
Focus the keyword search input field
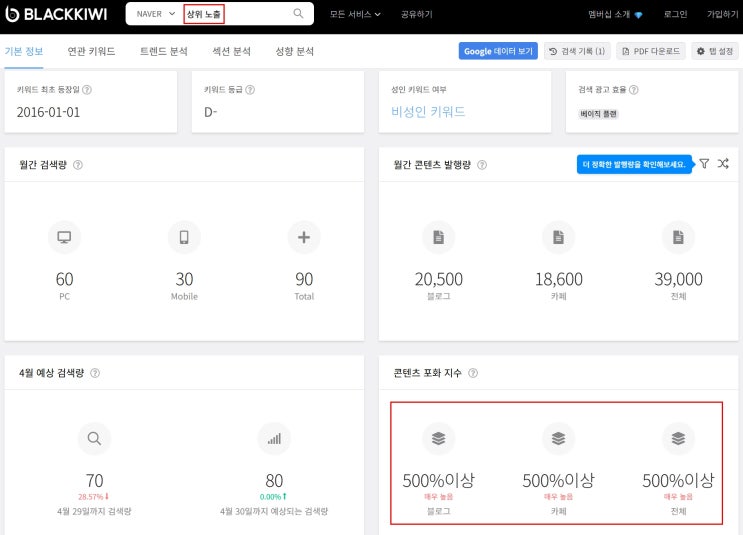coord(237,14)
